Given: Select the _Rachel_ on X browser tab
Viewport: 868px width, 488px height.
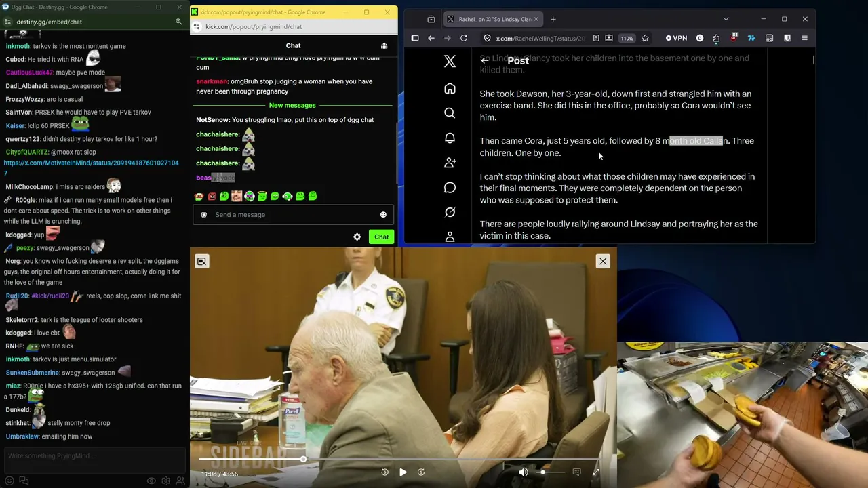Looking at the screenshot, I should (492, 19).
